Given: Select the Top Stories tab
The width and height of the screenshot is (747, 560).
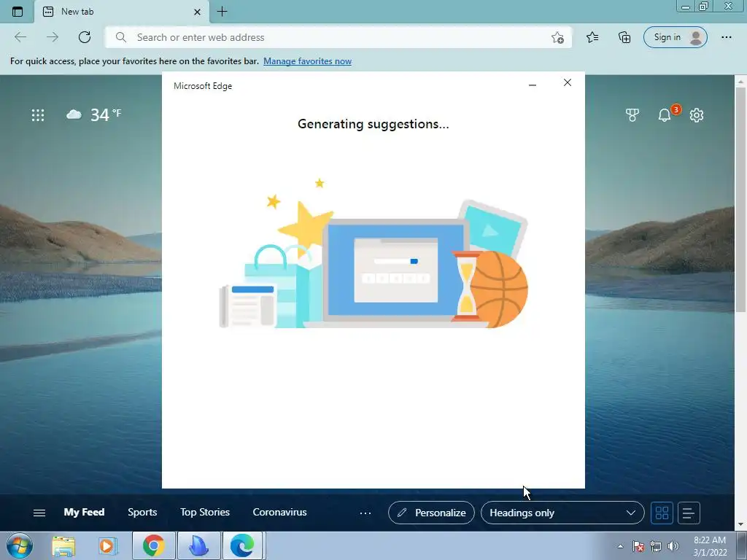Looking at the screenshot, I should [x=205, y=513].
